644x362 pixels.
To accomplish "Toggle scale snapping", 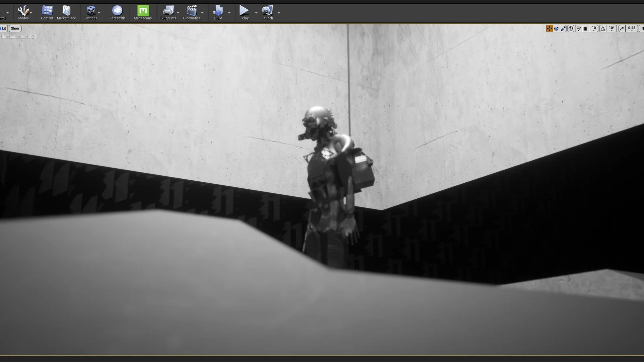I will pos(622,28).
